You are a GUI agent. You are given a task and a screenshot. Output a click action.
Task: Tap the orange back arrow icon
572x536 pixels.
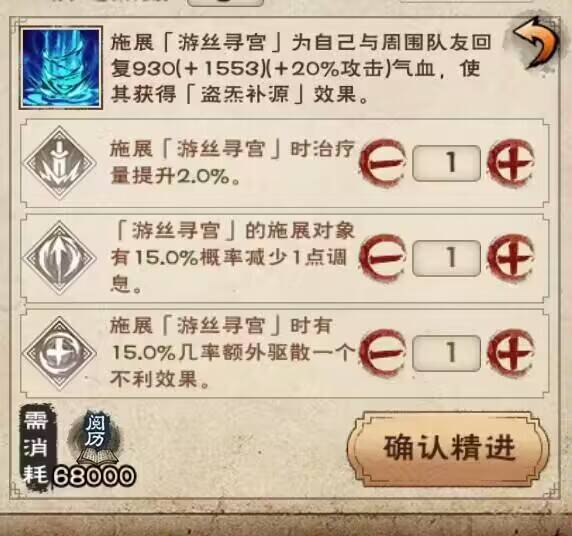coord(536,44)
